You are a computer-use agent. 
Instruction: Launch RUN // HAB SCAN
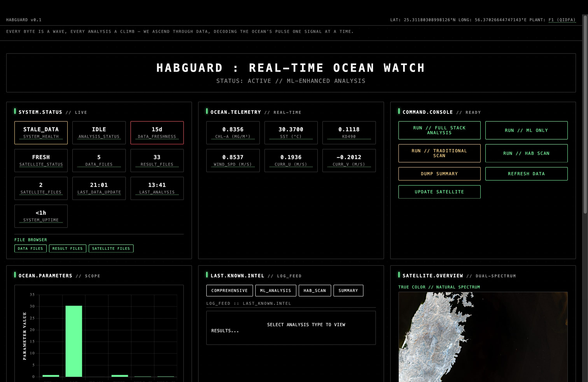(x=526, y=153)
